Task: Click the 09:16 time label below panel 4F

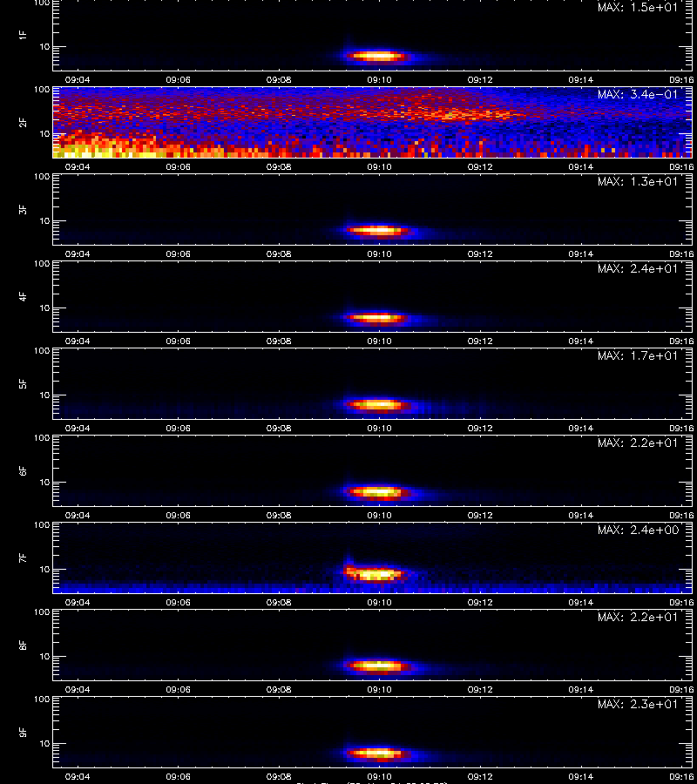Action: point(681,341)
